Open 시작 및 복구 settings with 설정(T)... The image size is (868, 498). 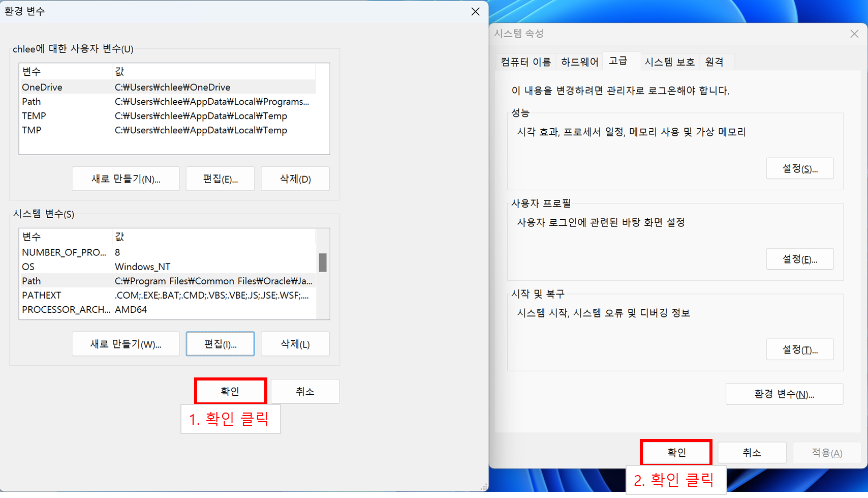(x=800, y=349)
